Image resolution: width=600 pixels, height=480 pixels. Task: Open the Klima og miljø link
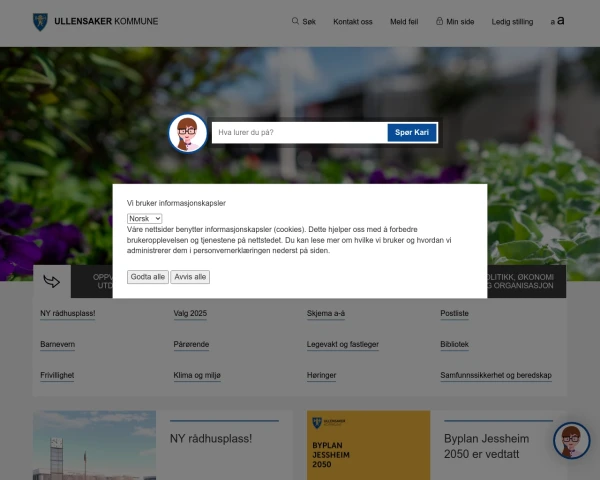click(197, 376)
